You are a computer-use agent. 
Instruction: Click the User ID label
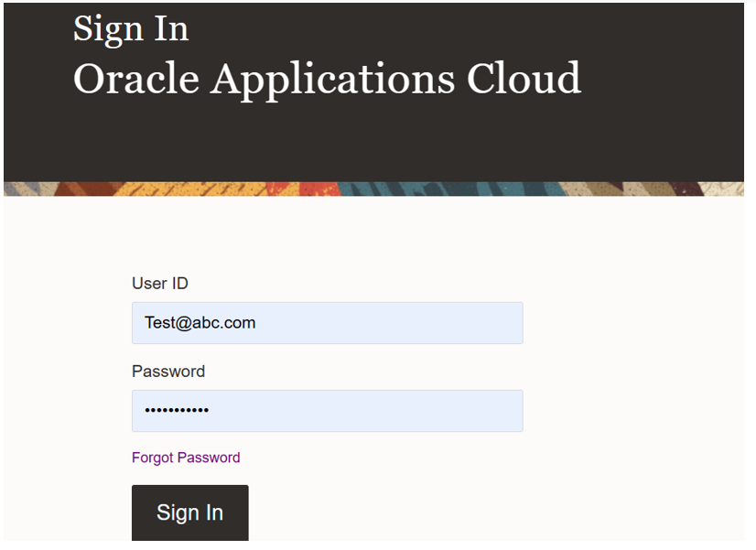click(x=159, y=283)
